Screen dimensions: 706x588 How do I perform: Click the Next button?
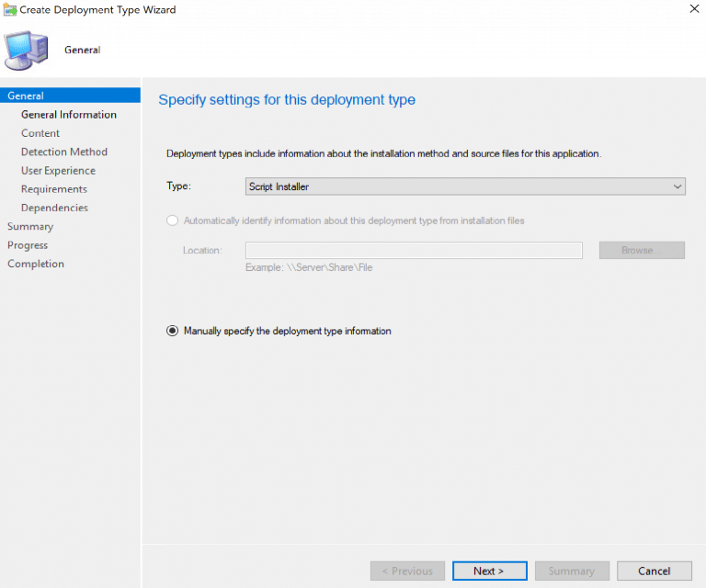tap(489, 571)
